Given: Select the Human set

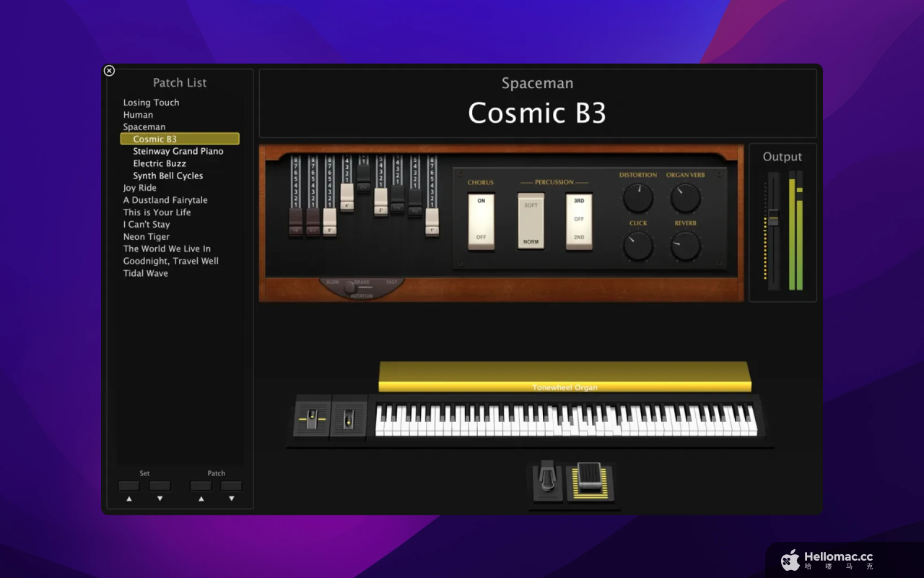Looking at the screenshot, I should [138, 115].
